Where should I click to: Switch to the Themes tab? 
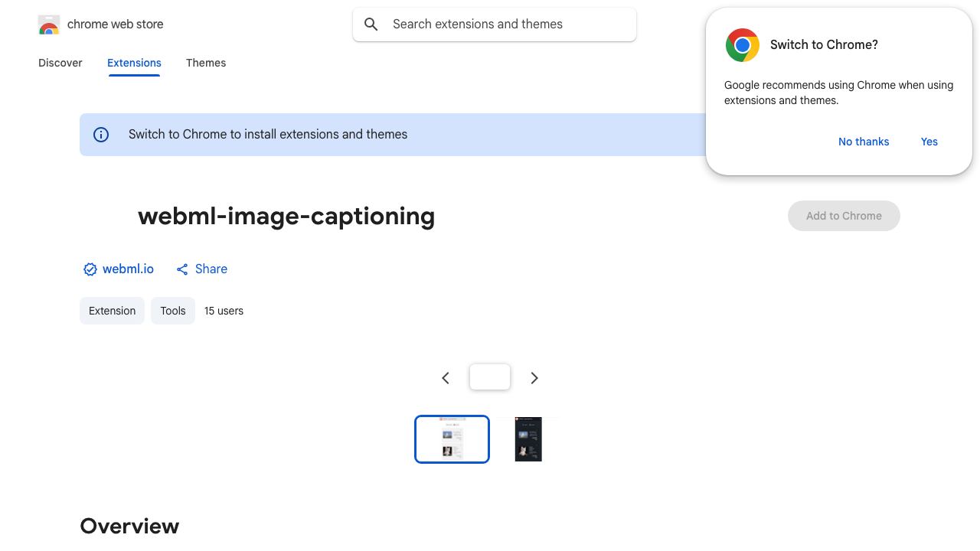point(206,63)
